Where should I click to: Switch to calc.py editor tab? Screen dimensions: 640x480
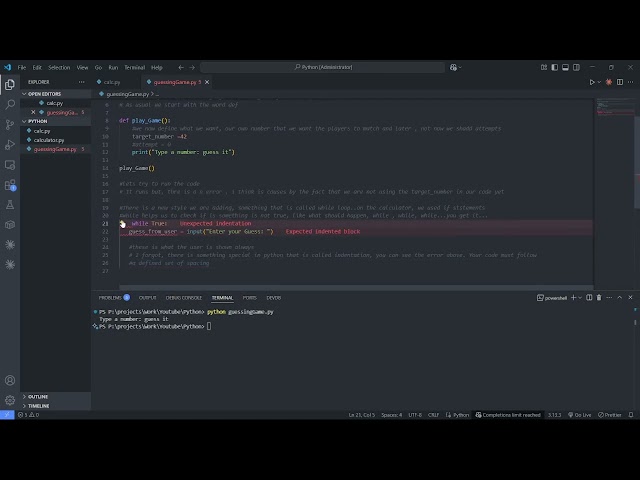111,82
